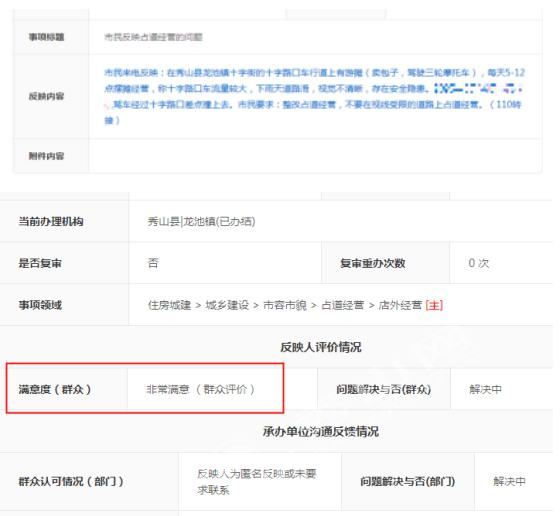Click 市容市貌 in the breadcrumb path

(285, 305)
